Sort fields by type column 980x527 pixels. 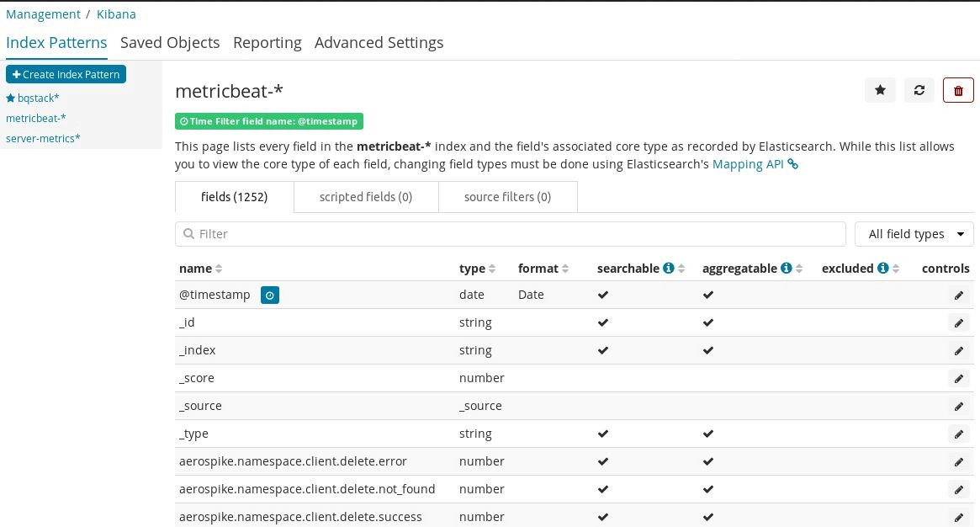click(x=477, y=269)
